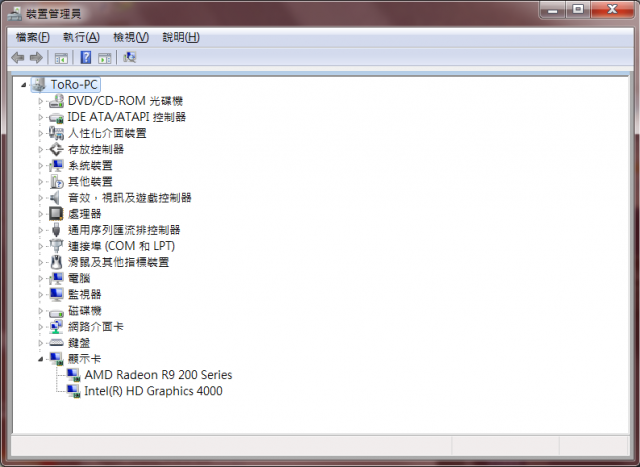Select the 磁碟機 label
Image resolution: width=640 pixels, height=467 pixels.
pos(84,311)
